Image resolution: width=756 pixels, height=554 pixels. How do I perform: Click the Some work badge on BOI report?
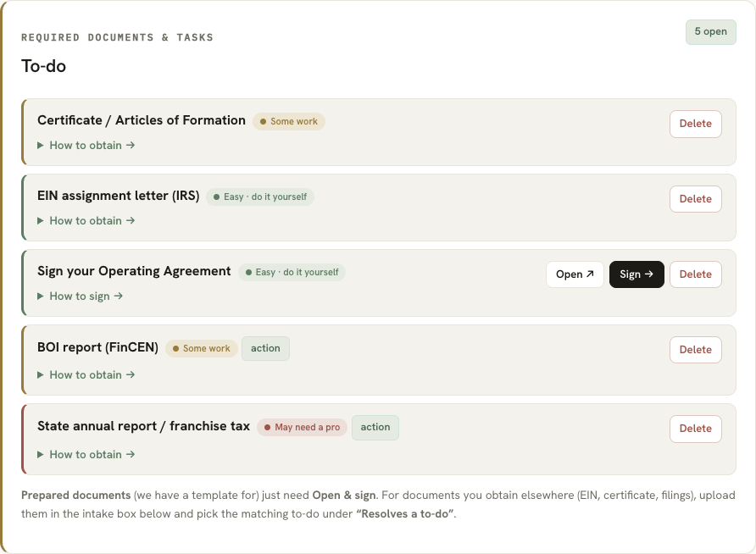[202, 348]
